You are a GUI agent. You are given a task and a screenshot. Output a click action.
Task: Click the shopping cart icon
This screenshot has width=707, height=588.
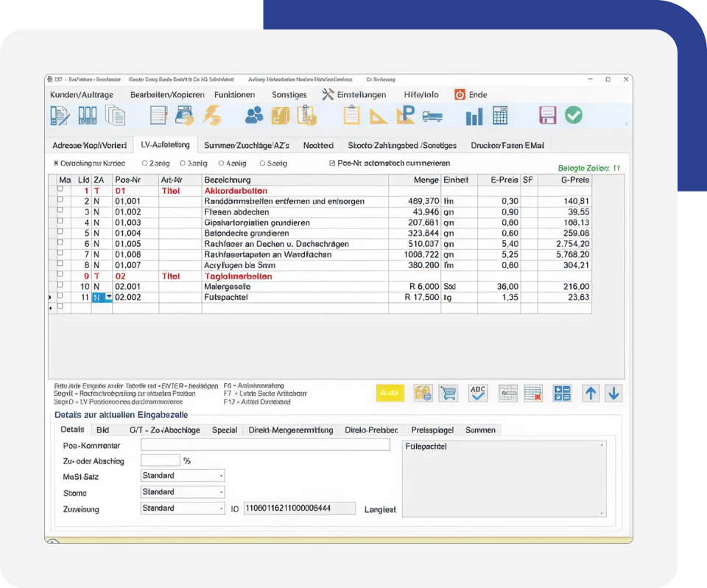(x=448, y=393)
